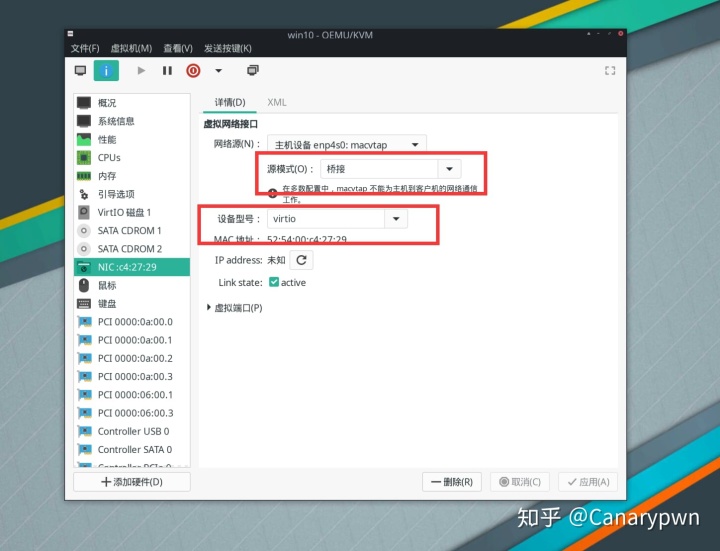Show the graphical console view
This screenshot has height=551, width=720.
pos(80,71)
